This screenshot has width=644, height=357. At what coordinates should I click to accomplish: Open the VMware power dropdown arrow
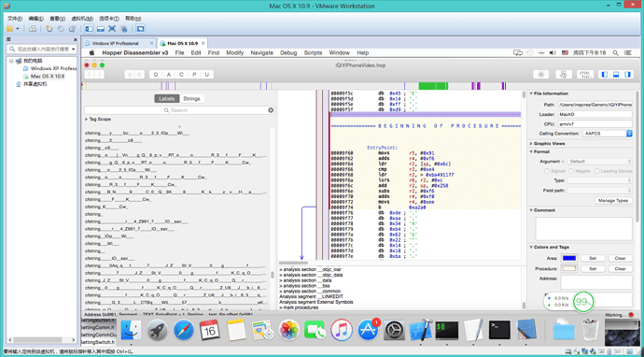18,29
